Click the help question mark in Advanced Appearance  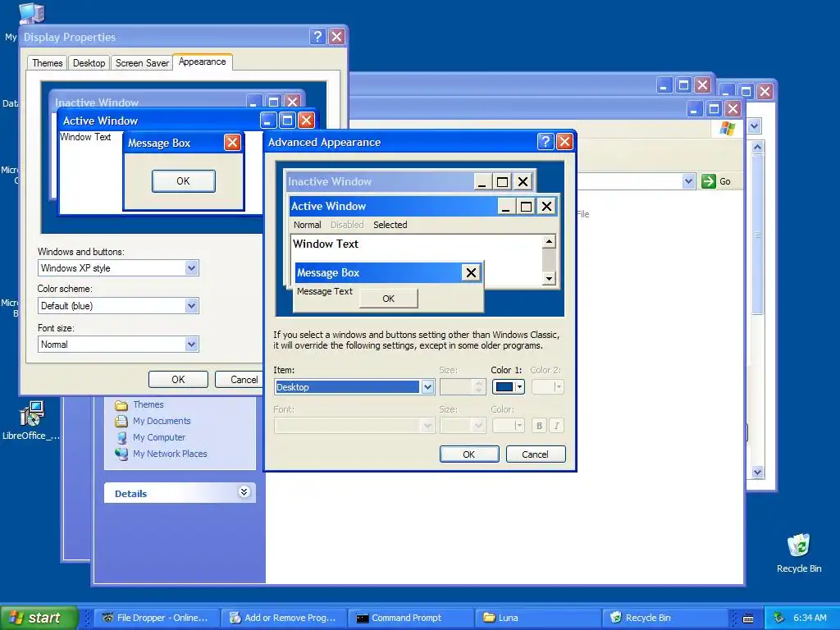click(x=546, y=141)
